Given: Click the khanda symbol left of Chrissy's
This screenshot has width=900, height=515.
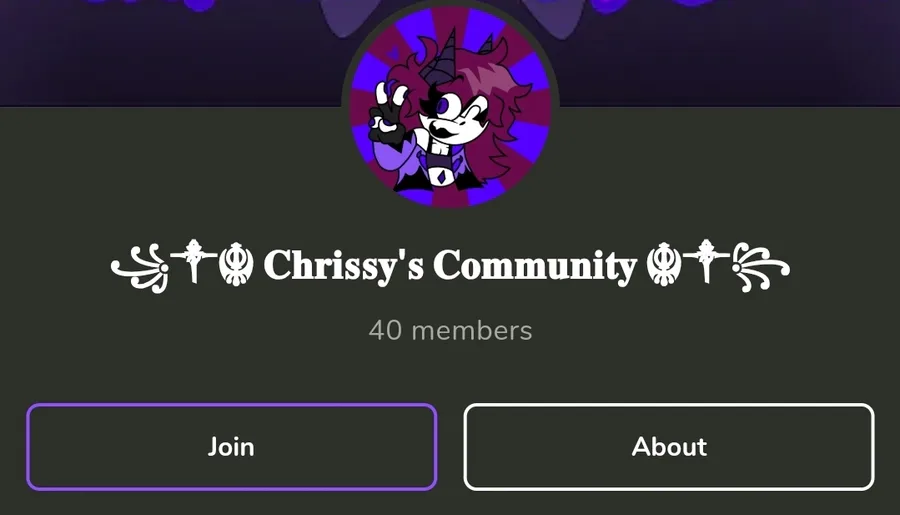Looking at the screenshot, I should [236, 265].
